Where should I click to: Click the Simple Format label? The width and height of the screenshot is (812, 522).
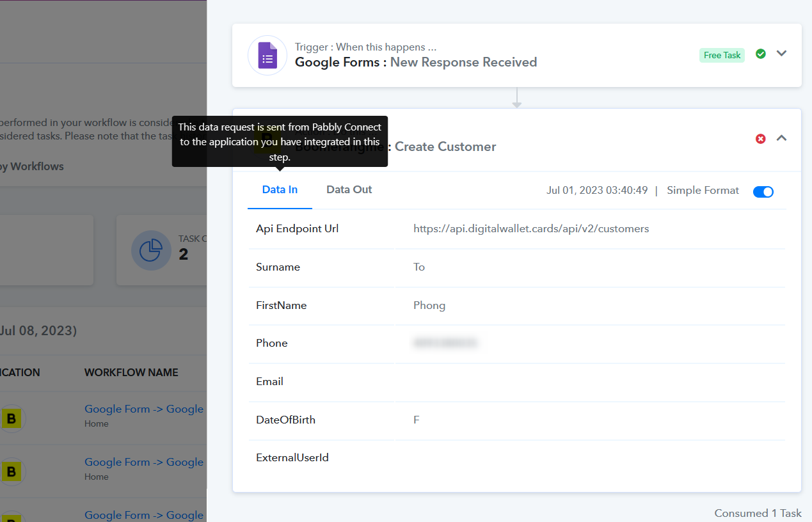pyautogui.click(x=703, y=190)
